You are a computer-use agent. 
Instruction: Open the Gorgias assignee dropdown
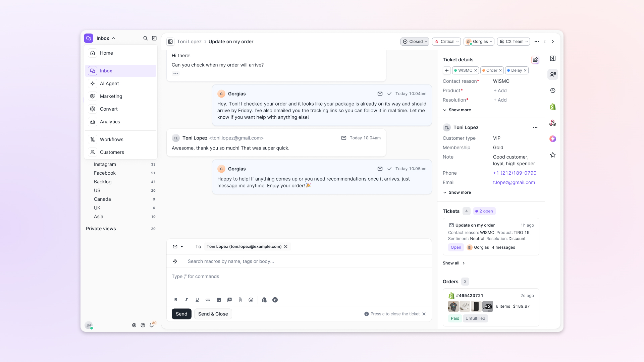479,42
